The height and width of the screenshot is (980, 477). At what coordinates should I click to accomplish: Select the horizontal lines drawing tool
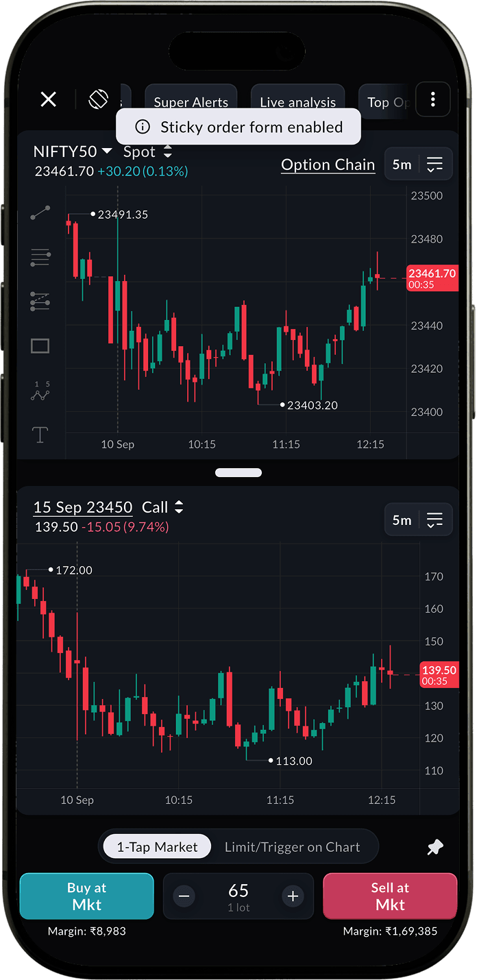40,258
